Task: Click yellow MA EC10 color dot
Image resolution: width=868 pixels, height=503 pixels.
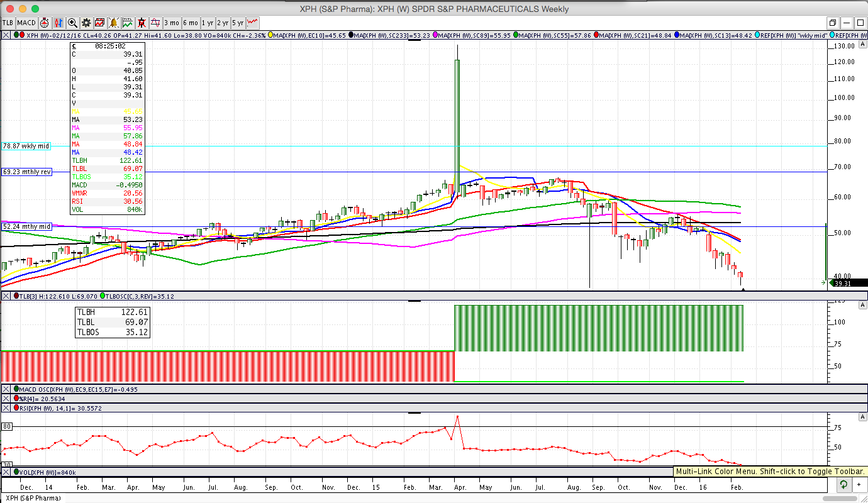Action: [x=271, y=35]
